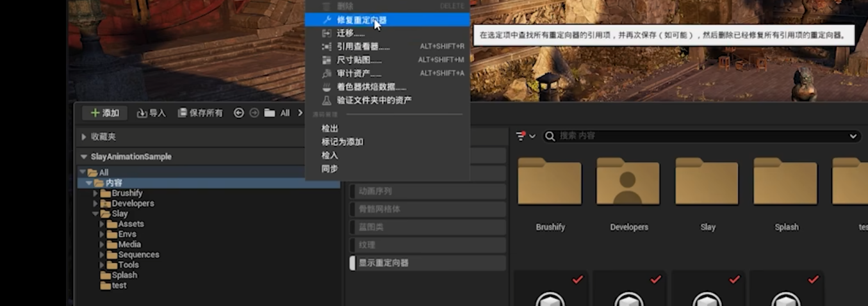This screenshot has width=868, height=306.
Task: Choose 验证文件夹中的资产 menu entry
Action: [x=387, y=101]
